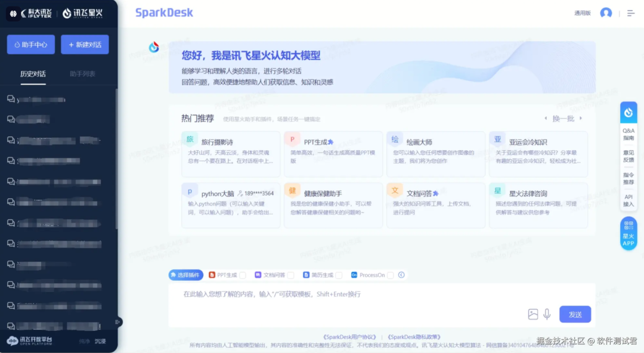Switch to 沉浸 theme mode
This screenshot has width=644, height=353.
click(100, 341)
